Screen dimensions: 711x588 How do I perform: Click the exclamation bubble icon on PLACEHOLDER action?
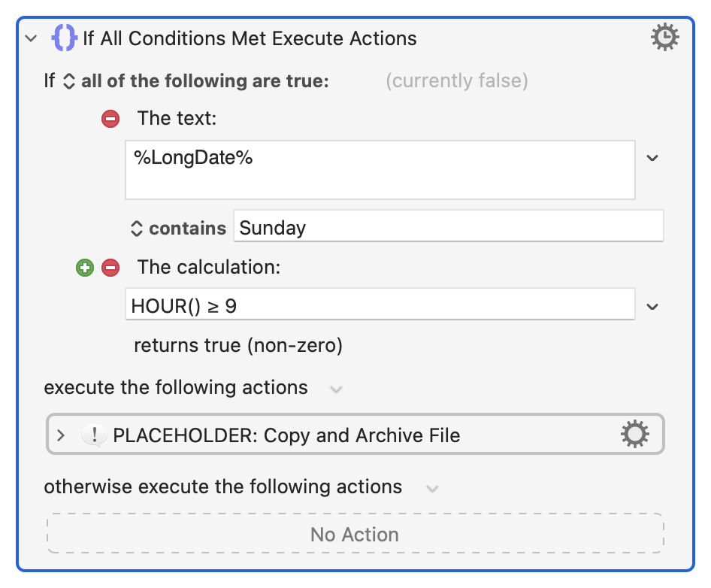[x=94, y=435]
